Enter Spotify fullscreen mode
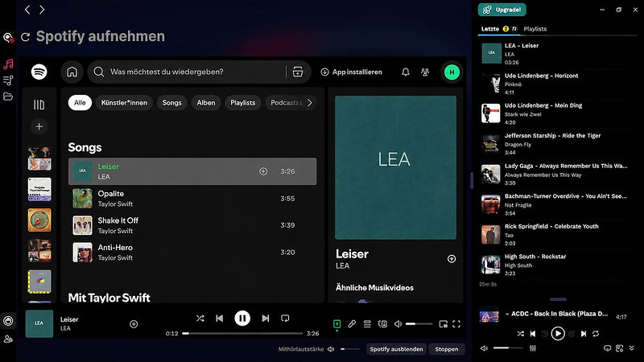644x362 pixels. tap(456, 324)
